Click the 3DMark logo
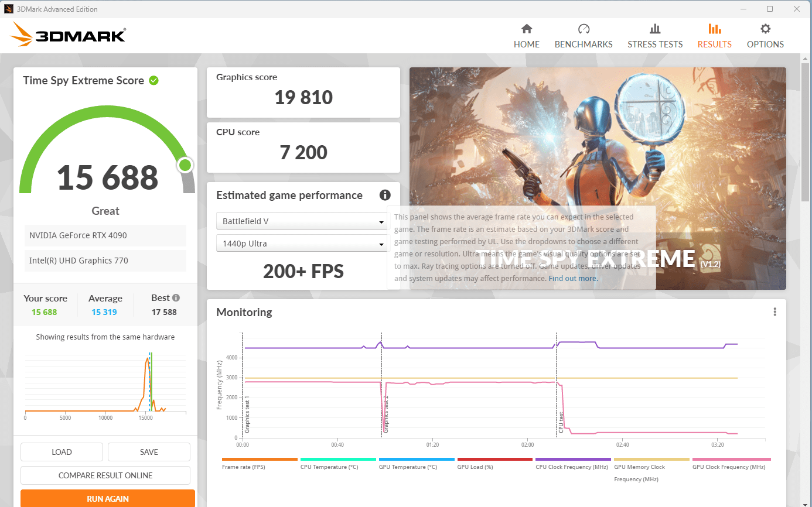The height and width of the screenshot is (507, 812). pos(67,35)
